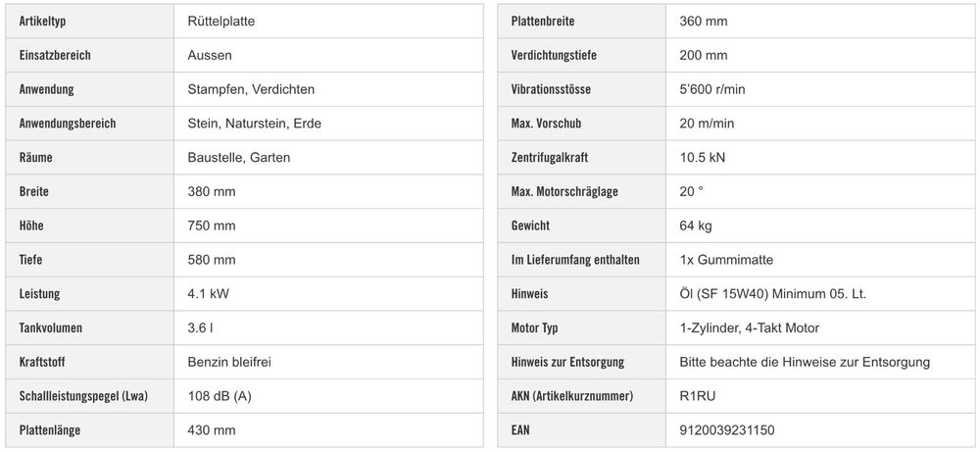Click the Schallleistungspegel (Lwa) label
The image size is (980, 452).
83,396
